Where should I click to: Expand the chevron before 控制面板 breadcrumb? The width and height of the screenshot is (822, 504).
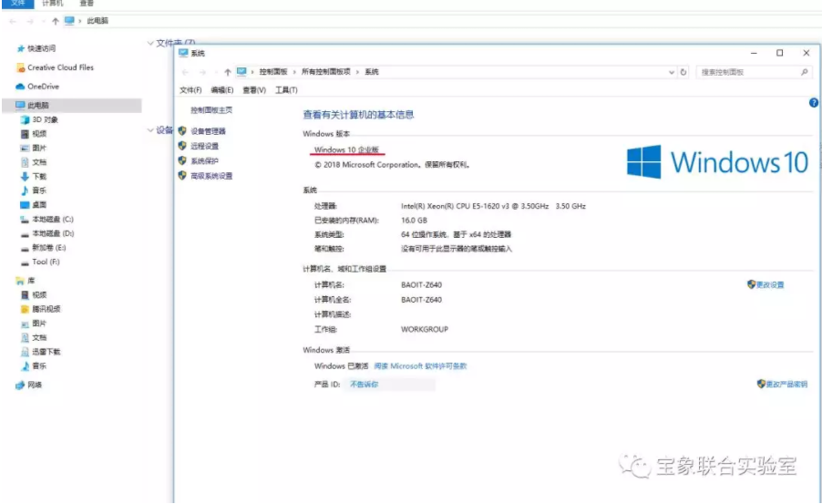[252, 72]
